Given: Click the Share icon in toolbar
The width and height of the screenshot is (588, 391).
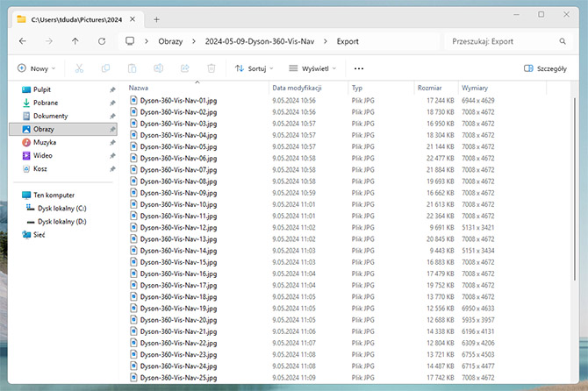Looking at the screenshot, I should click(185, 68).
